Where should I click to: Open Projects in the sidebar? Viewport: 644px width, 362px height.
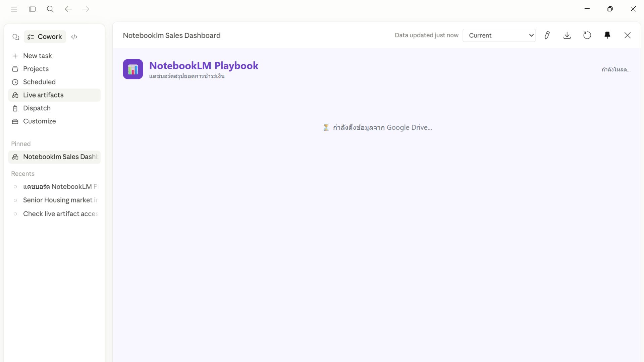tap(36, 69)
